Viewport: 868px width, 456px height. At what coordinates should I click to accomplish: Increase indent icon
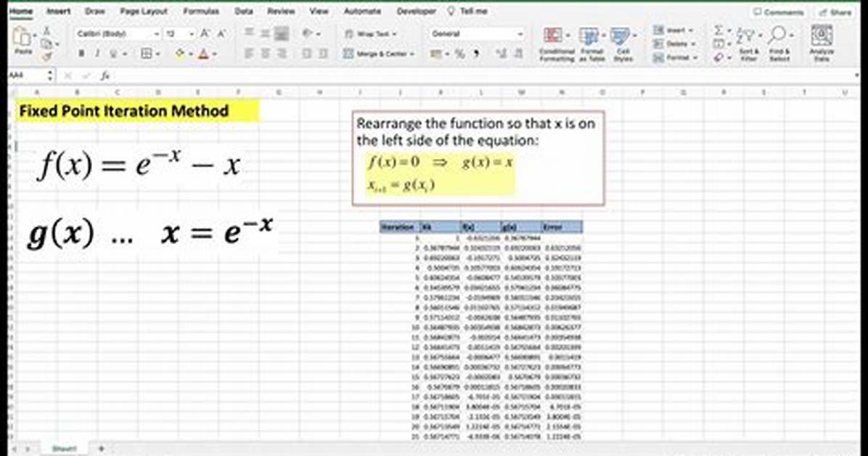tap(323, 54)
